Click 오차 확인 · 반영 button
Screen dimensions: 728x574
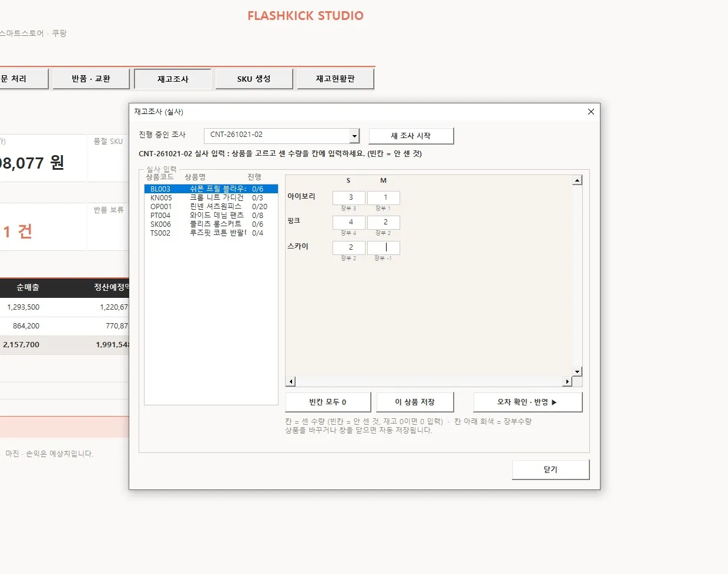click(528, 402)
